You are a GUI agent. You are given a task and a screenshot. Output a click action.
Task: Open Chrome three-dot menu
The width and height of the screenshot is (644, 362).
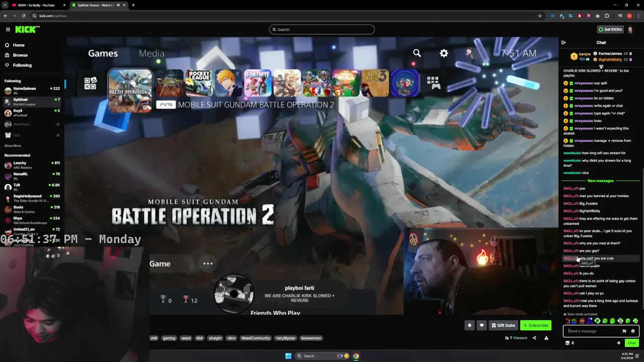[x=638, y=16]
